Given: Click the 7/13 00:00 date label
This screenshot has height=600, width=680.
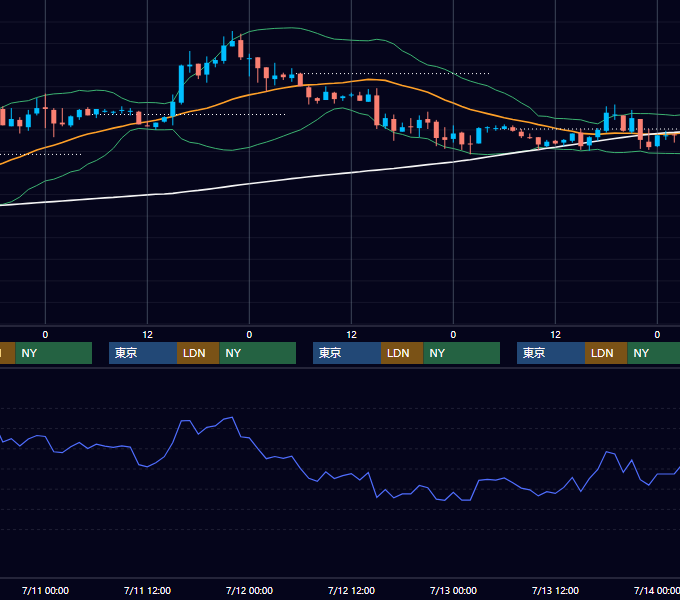Looking at the screenshot, I should coord(453,590).
